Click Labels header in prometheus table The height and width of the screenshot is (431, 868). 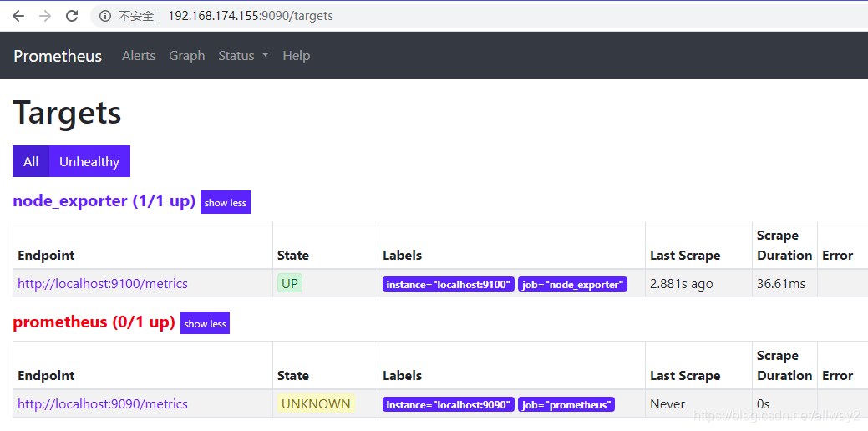(x=402, y=376)
